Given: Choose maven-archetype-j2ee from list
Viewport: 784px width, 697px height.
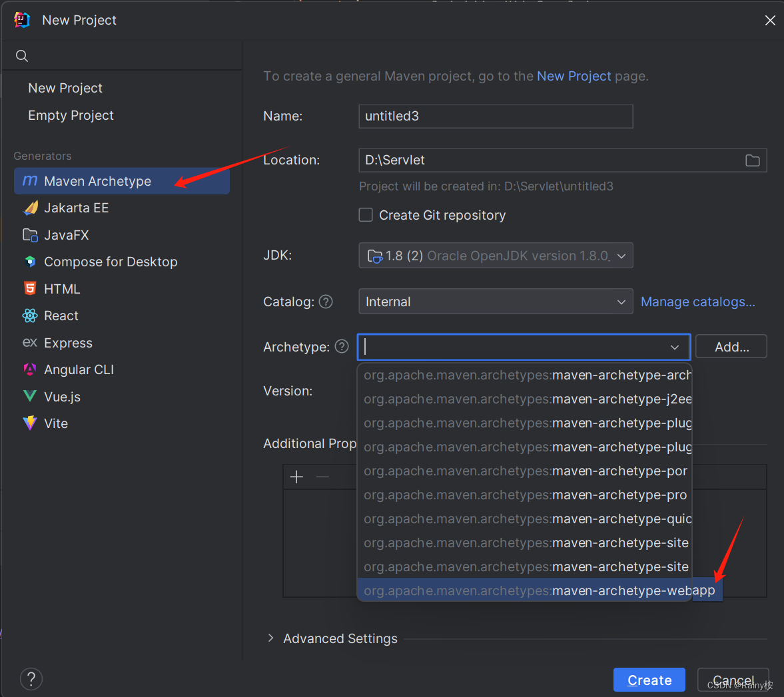Looking at the screenshot, I should pyautogui.click(x=524, y=399).
